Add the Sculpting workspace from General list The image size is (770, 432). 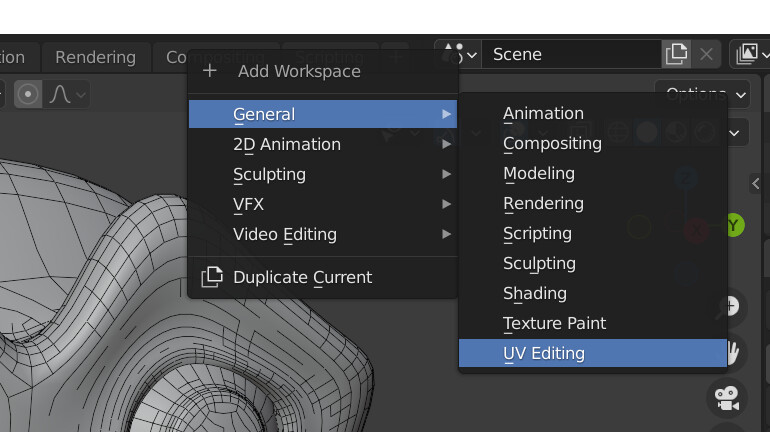tap(593, 263)
